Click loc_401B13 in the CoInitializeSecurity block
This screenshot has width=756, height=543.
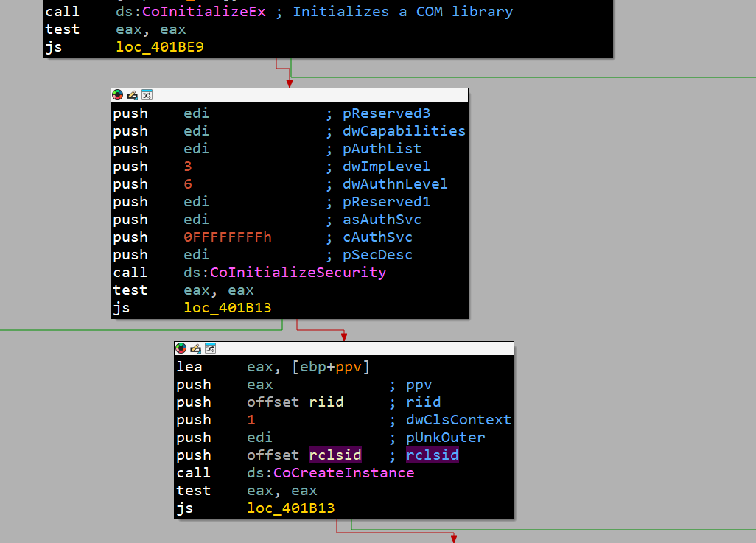coord(228,308)
